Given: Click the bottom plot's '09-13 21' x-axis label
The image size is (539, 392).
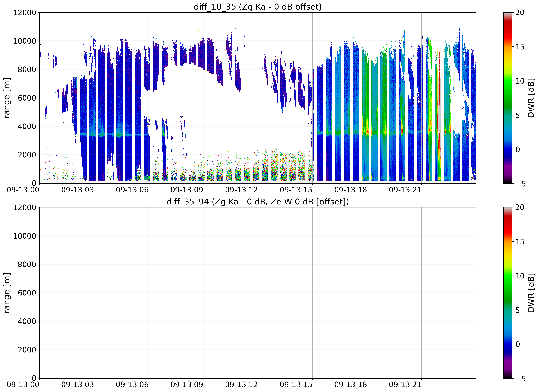Looking at the screenshot, I should point(405,385).
